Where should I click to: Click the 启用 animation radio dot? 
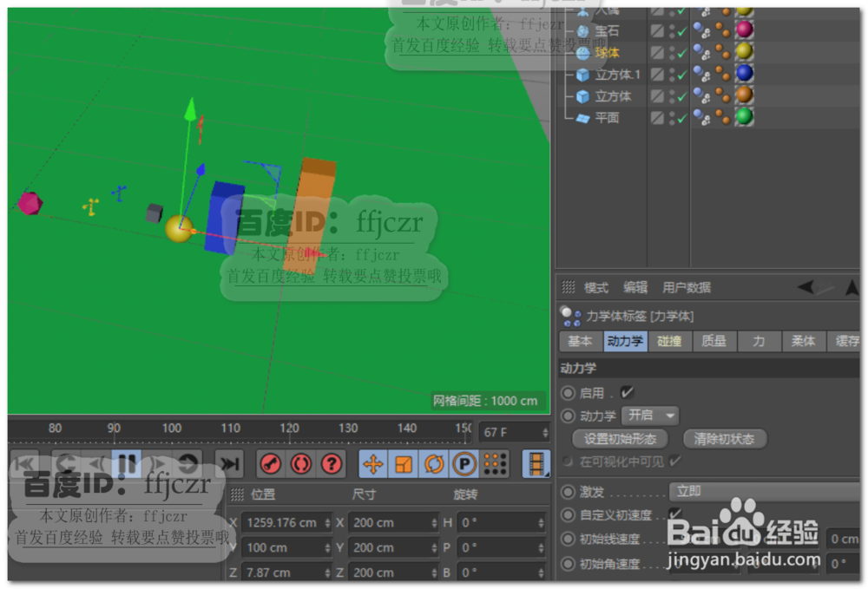coord(568,393)
